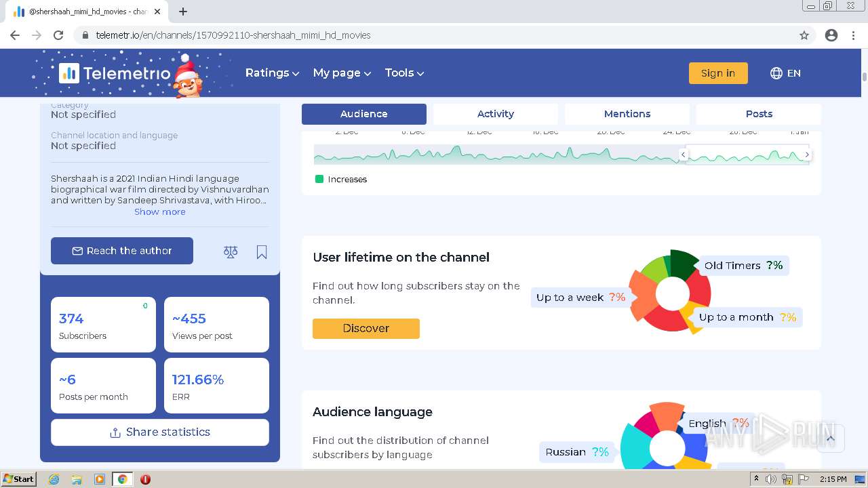Open a new browser tab
The width and height of the screenshot is (868, 488).
pos(183,12)
